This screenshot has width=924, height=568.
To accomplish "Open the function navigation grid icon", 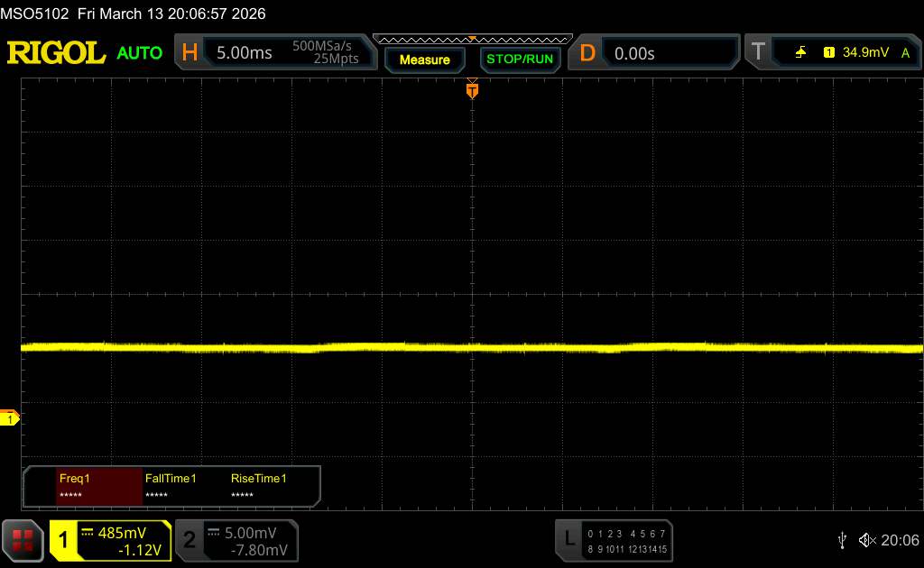I will coord(23,540).
